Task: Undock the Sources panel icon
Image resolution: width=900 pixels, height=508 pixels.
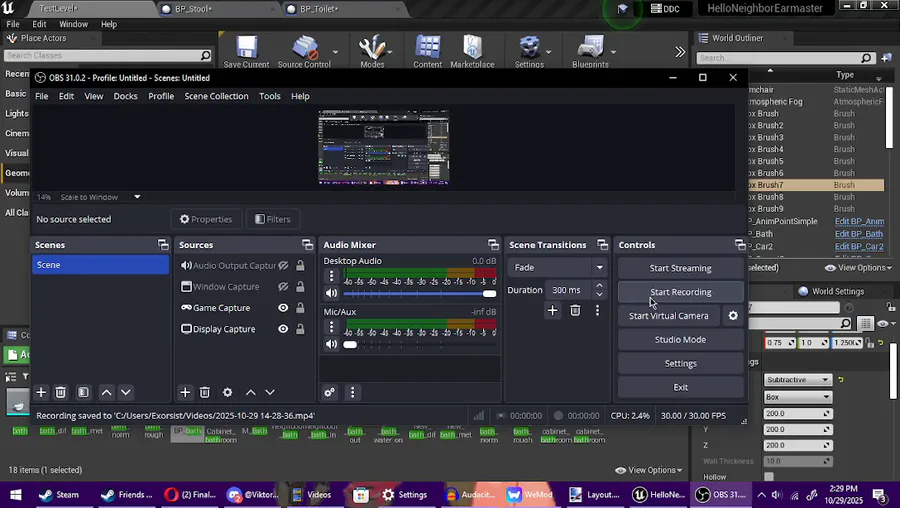Action: coord(308,245)
